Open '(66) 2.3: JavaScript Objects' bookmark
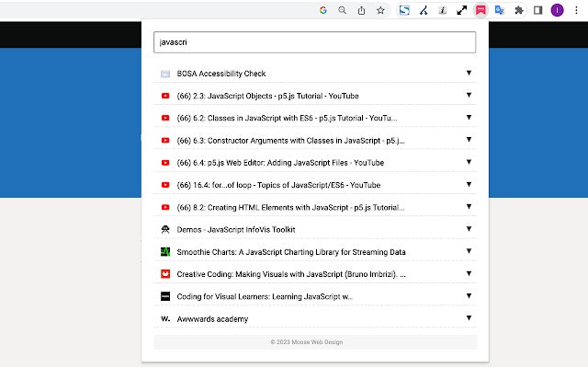The height and width of the screenshot is (368, 588). (x=267, y=96)
